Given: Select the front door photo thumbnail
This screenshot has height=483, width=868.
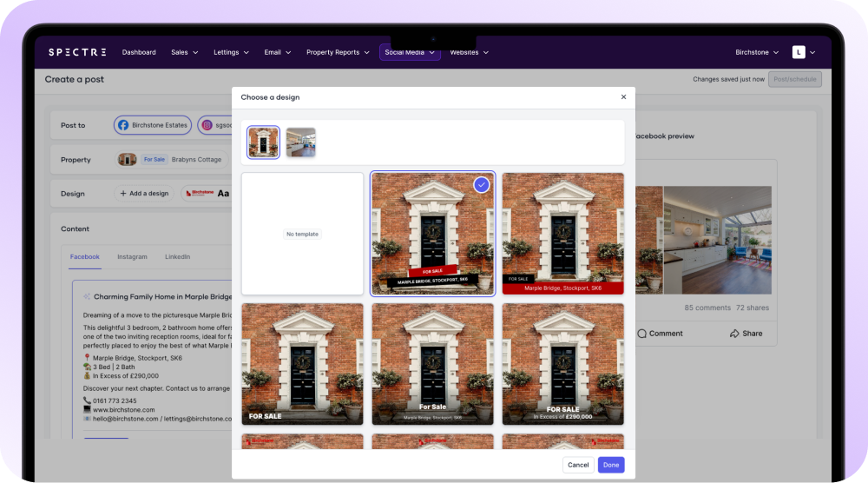Looking at the screenshot, I should coord(264,142).
